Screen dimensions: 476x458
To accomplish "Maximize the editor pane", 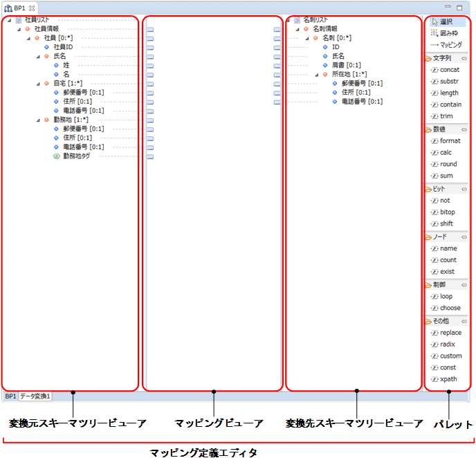I will point(459,8).
